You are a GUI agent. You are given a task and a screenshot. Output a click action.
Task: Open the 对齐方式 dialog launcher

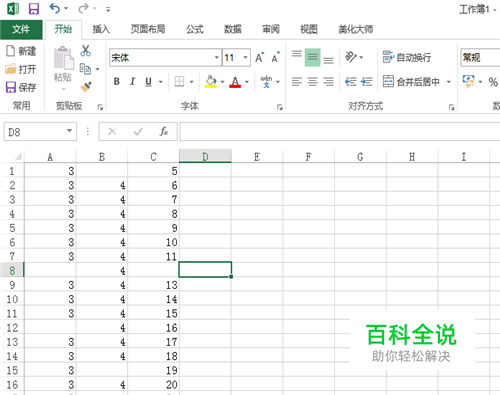[x=451, y=107]
